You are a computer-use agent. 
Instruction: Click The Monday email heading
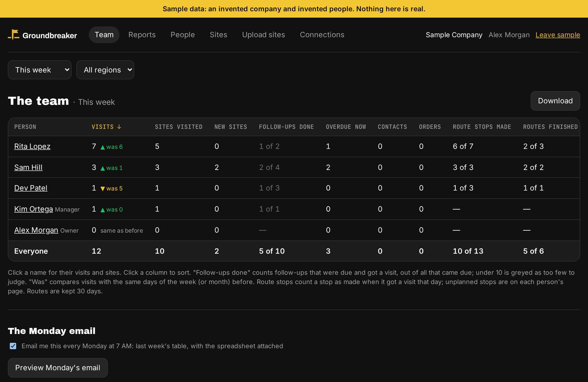point(52,331)
